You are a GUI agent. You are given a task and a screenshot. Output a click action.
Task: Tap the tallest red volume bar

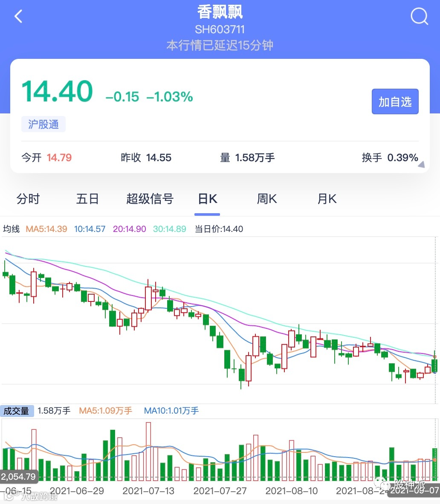(x=148, y=451)
